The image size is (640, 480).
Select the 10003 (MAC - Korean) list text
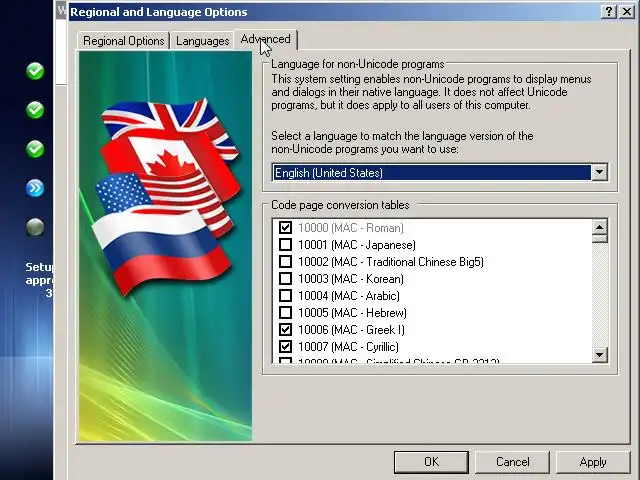(x=351, y=279)
